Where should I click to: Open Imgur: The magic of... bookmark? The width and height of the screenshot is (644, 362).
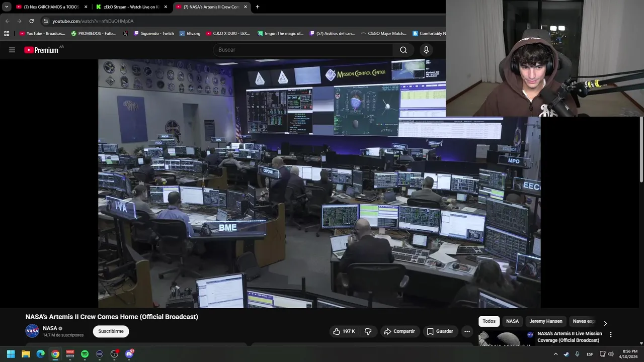tap(280, 33)
